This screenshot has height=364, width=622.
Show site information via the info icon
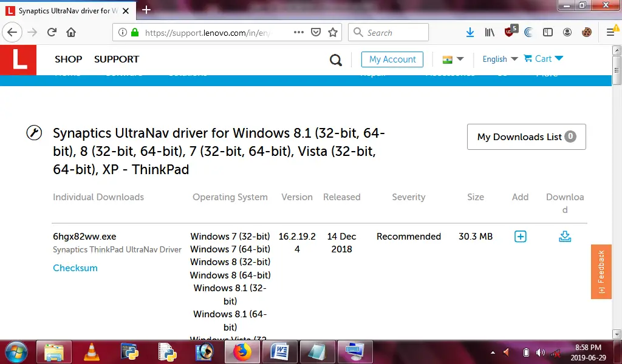pyautogui.click(x=123, y=33)
